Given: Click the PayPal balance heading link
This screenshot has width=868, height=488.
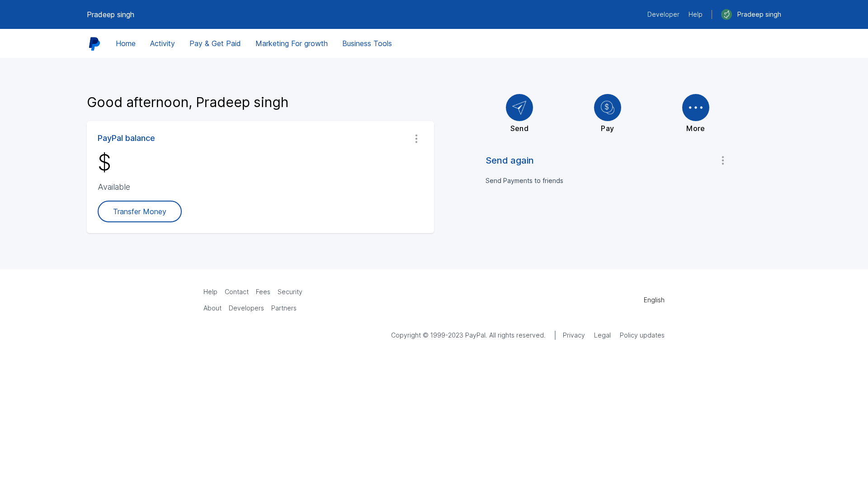Looking at the screenshot, I should (x=126, y=138).
